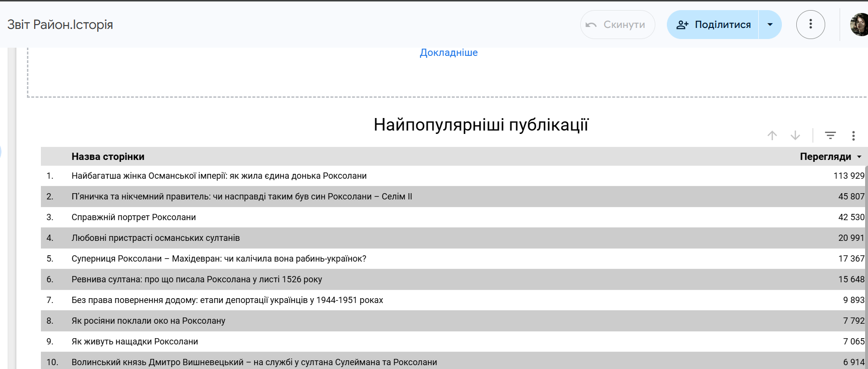The width and height of the screenshot is (868, 369).
Task: Open the Докладніше link
Action: pyautogui.click(x=448, y=53)
